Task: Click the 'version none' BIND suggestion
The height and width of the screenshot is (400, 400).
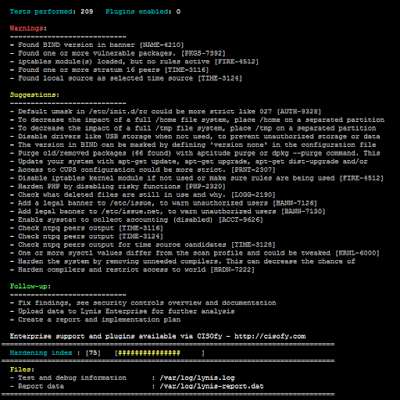Action: (x=193, y=145)
